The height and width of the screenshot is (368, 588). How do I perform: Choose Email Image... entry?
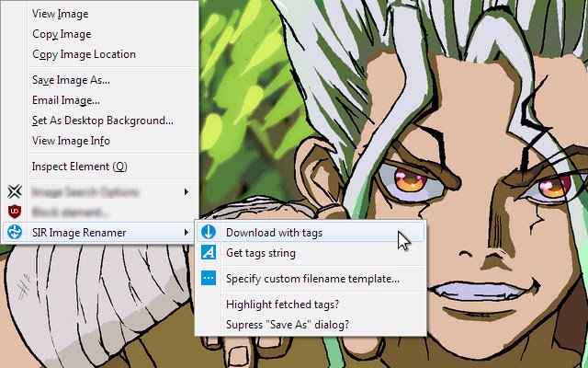(99, 100)
